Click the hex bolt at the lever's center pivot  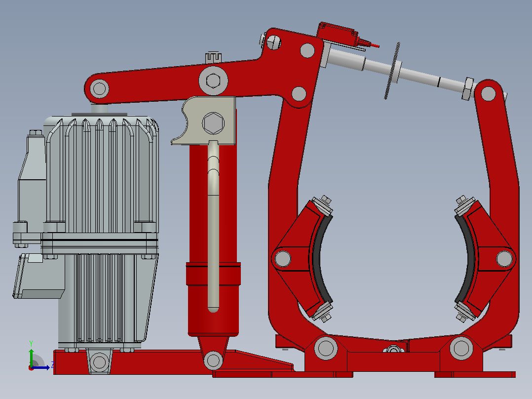[x=213, y=81]
